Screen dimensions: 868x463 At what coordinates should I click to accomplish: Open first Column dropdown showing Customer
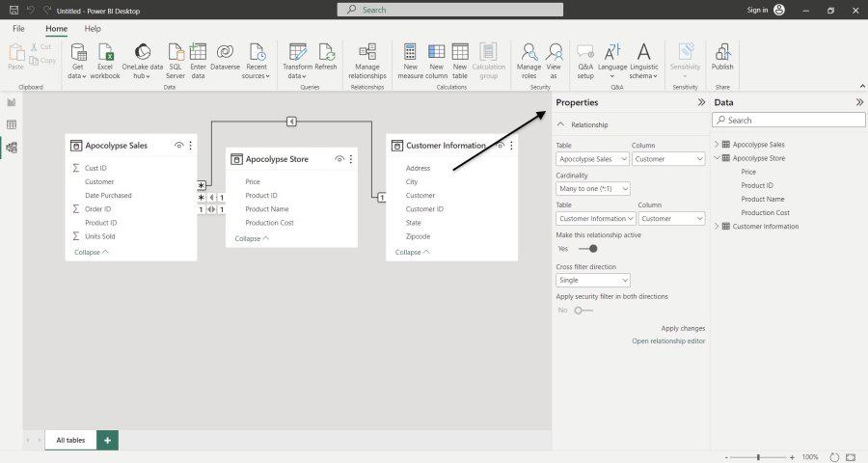coord(668,159)
